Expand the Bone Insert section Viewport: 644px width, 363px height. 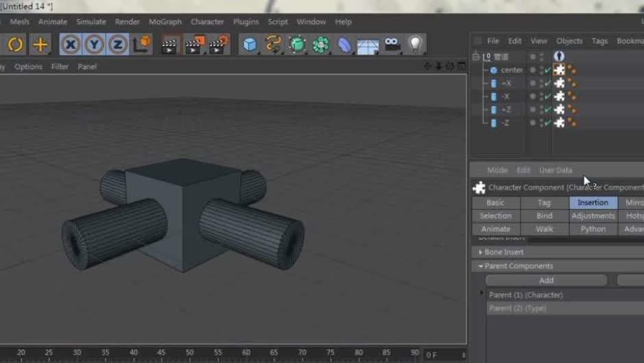(x=481, y=252)
